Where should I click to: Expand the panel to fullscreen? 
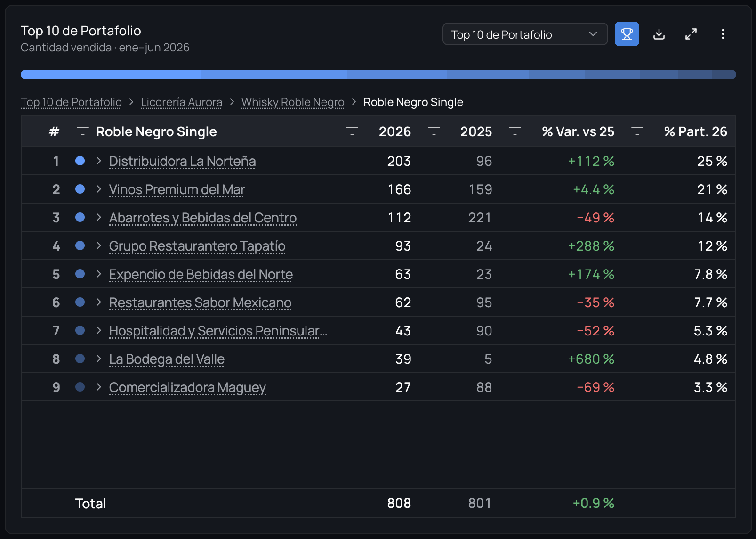[691, 34]
